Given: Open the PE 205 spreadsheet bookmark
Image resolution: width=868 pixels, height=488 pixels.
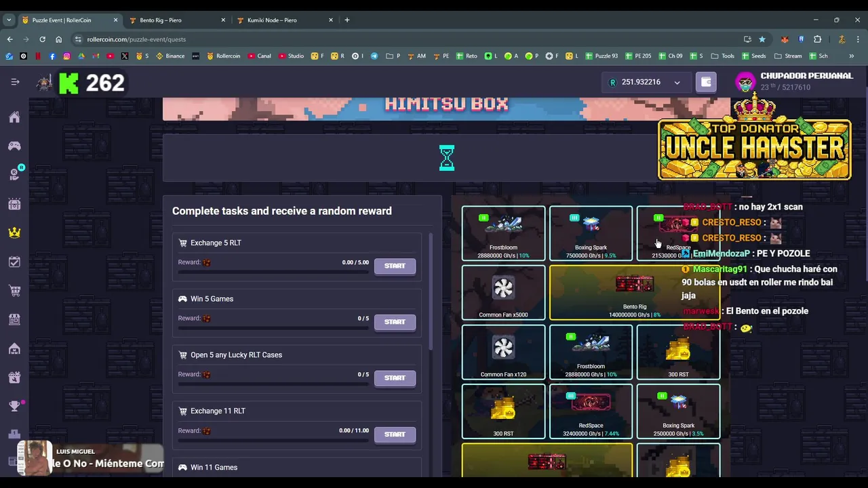Looking at the screenshot, I should click(638, 56).
